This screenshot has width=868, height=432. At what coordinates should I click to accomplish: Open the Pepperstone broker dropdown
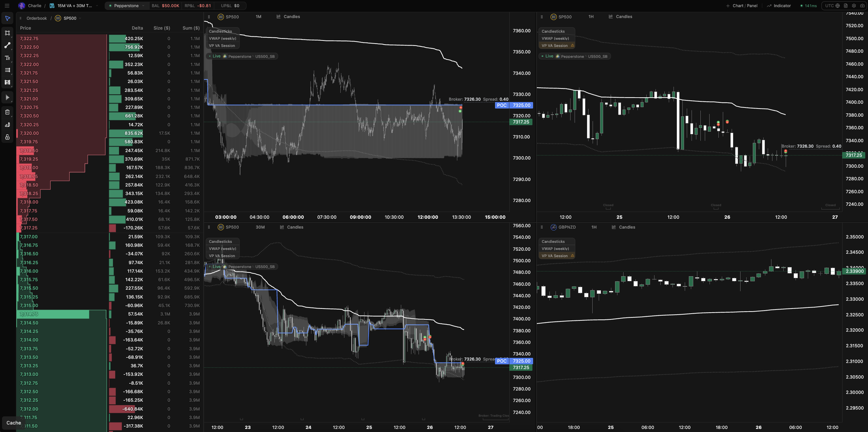coord(126,6)
